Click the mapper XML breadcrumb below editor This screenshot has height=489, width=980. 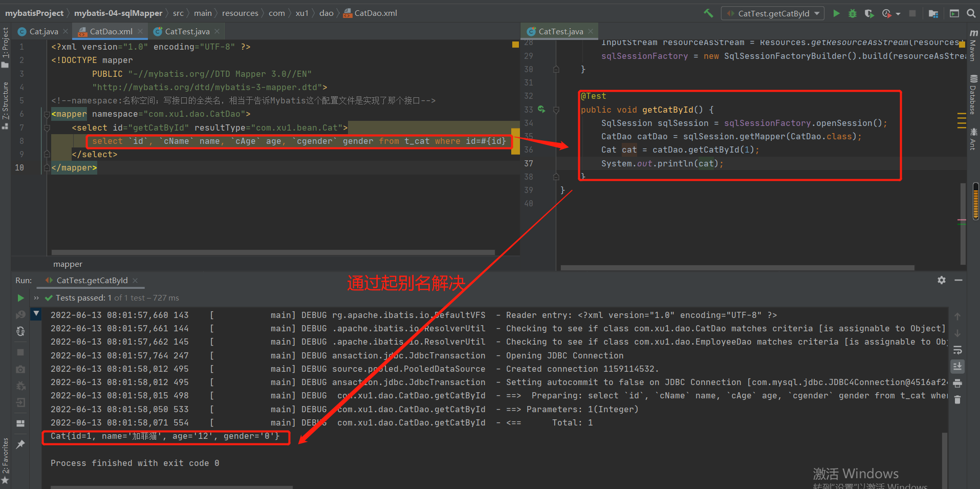click(x=68, y=264)
